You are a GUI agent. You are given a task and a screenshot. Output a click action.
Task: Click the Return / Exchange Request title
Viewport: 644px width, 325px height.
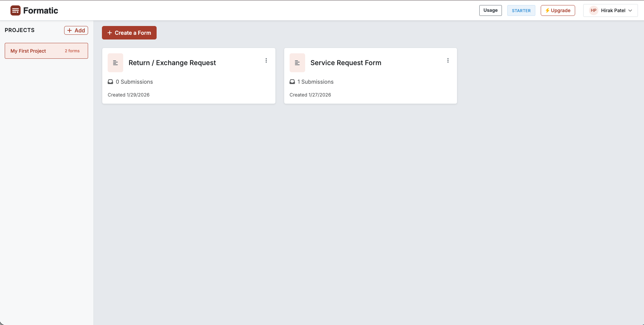172,62
